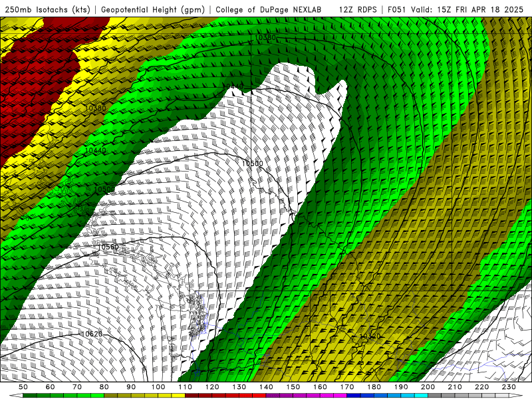The width and height of the screenshot is (532, 399).
Task: Click the "F051" forecast hour text
Action: point(397,9)
